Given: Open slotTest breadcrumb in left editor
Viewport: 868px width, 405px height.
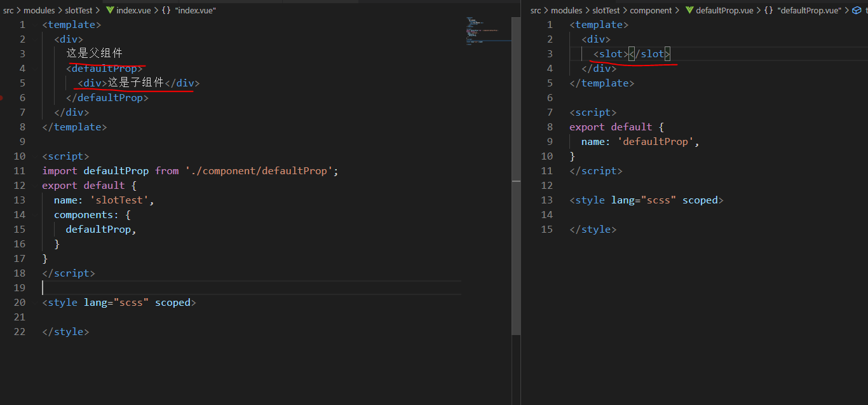Looking at the screenshot, I should point(79,10).
